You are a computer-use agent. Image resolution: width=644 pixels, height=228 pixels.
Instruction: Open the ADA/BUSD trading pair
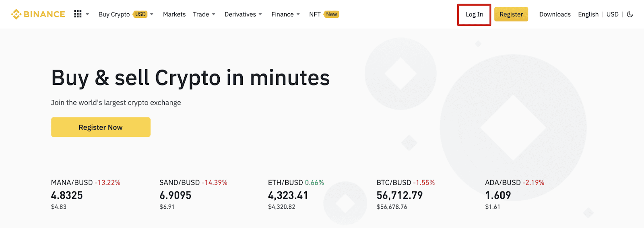pyautogui.click(x=503, y=183)
